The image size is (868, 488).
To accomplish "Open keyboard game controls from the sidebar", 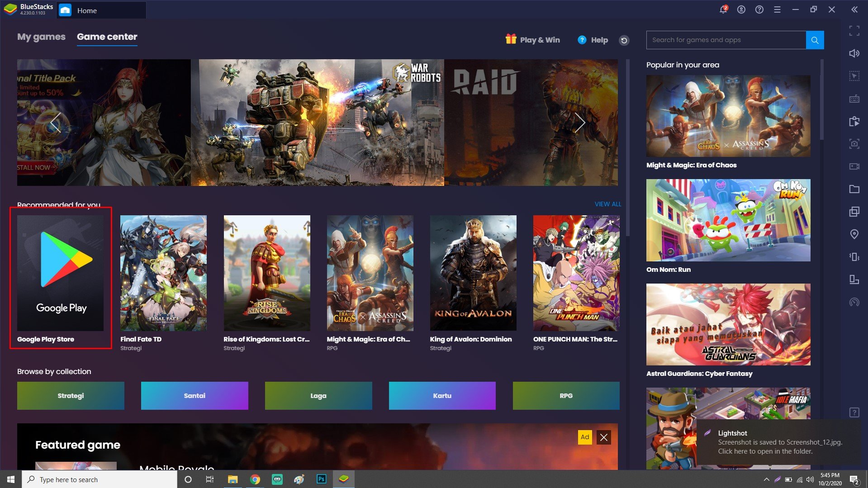I will pyautogui.click(x=854, y=99).
